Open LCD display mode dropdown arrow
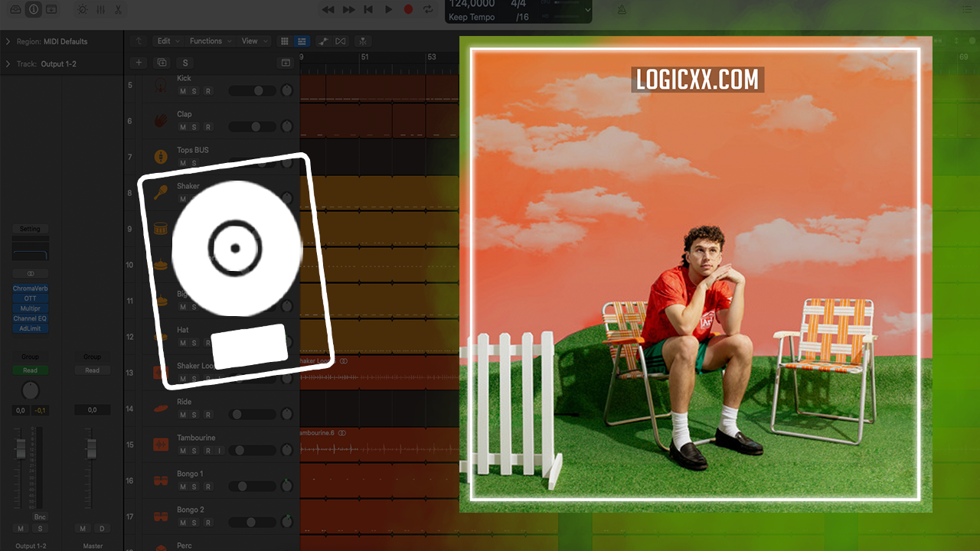980x551 pixels. tap(587, 10)
